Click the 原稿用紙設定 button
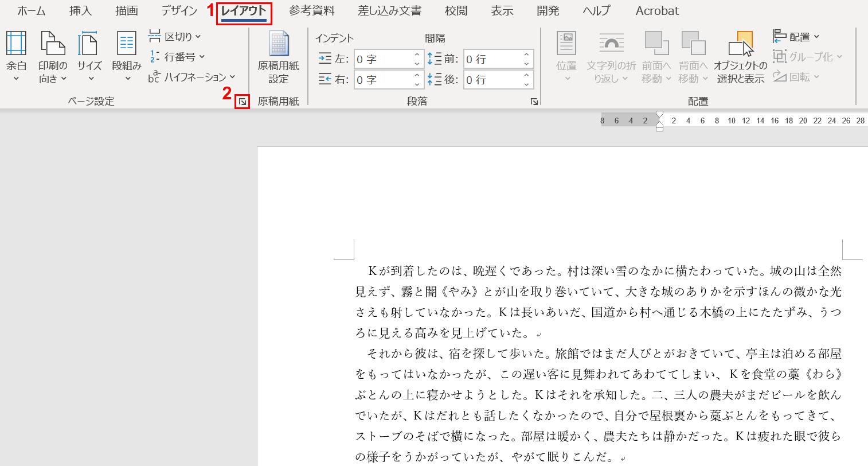The height and width of the screenshot is (466, 868). [x=279, y=57]
